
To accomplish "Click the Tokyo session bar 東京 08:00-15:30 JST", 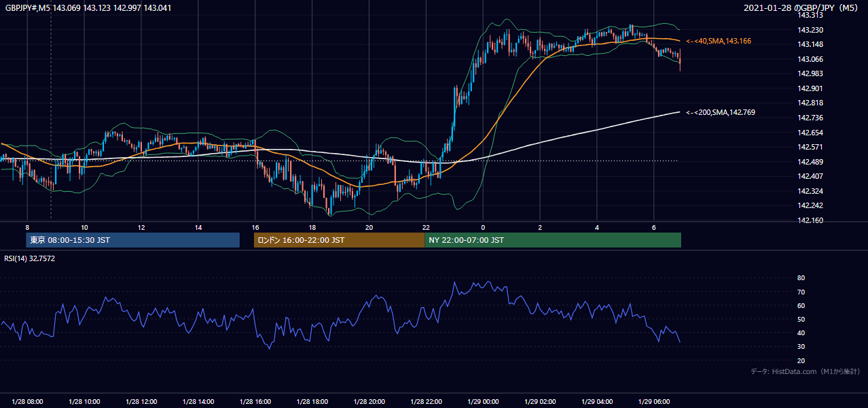I will click(133, 240).
